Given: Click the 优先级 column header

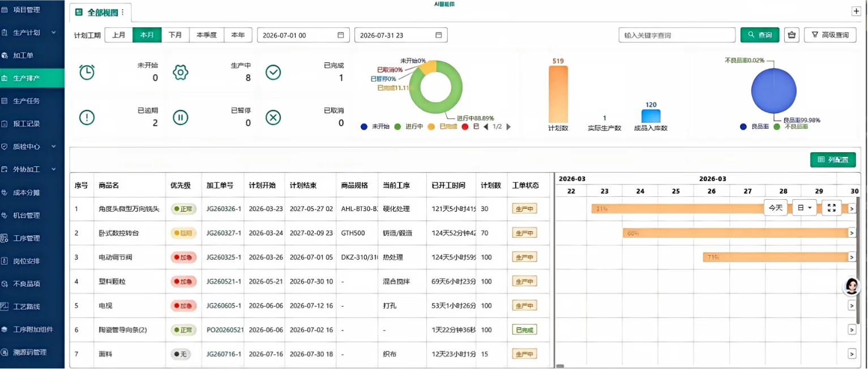Looking at the screenshot, I should pyautogui.click(x=181, y=186).
